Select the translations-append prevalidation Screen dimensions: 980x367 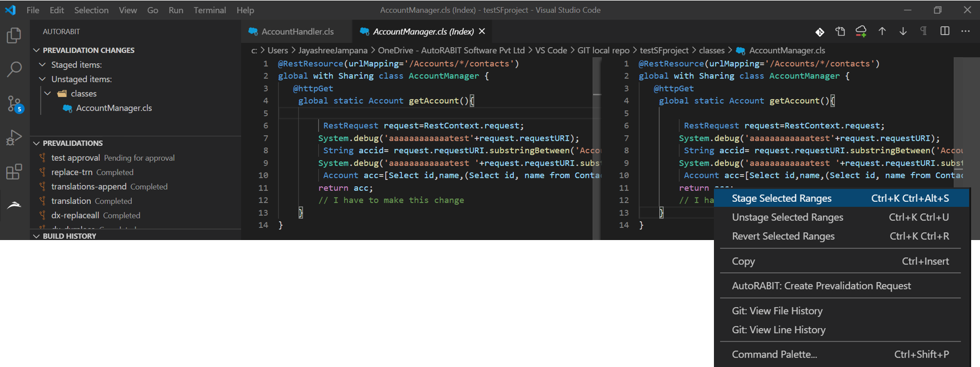click(x=136, y=187)
